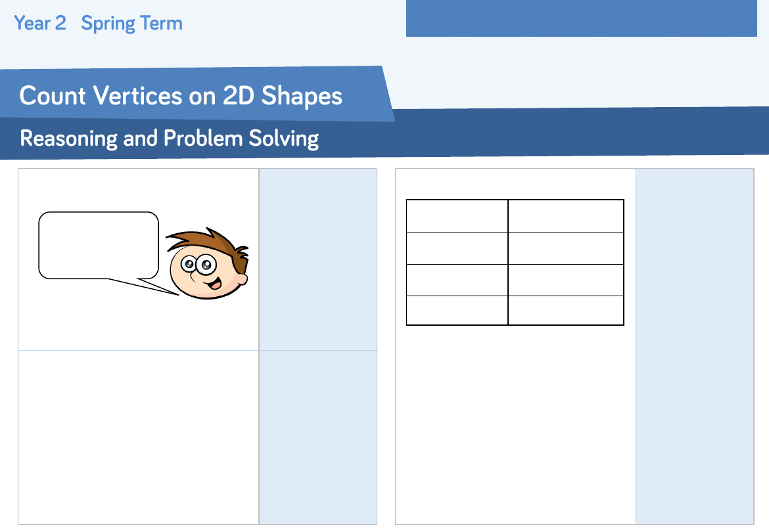Click the second row's left table cell
The width and height of the screenshot is (769, 532).
[457, 248]
